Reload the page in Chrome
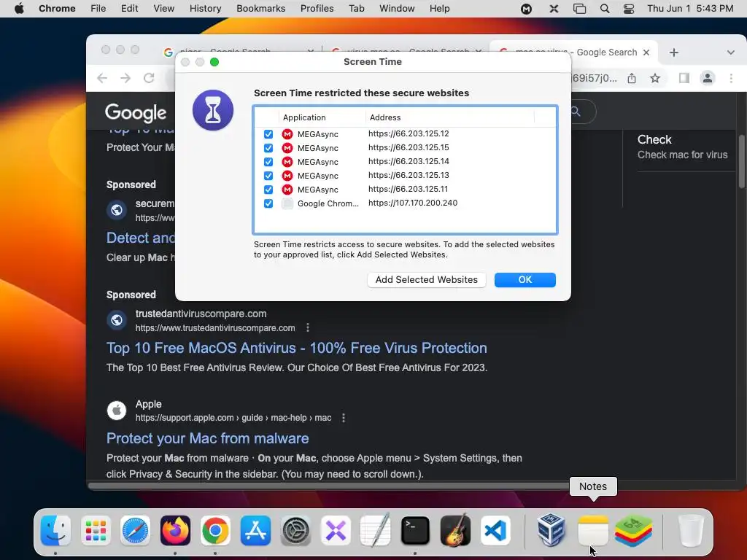Image resolution: width=747 pixels, height=560 pixels. pos(149,78)
